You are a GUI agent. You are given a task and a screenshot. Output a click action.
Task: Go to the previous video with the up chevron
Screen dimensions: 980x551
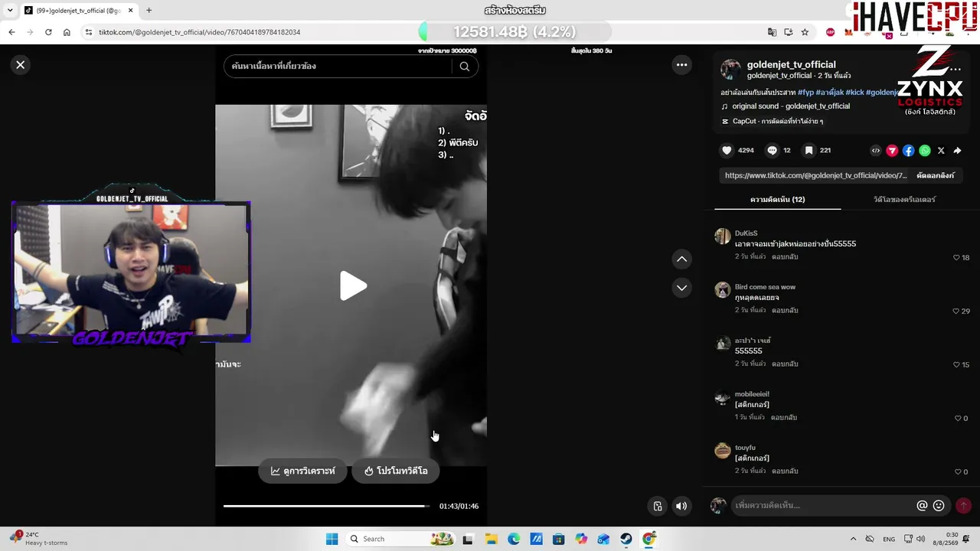pyautogui.click(x=681, y=259)
